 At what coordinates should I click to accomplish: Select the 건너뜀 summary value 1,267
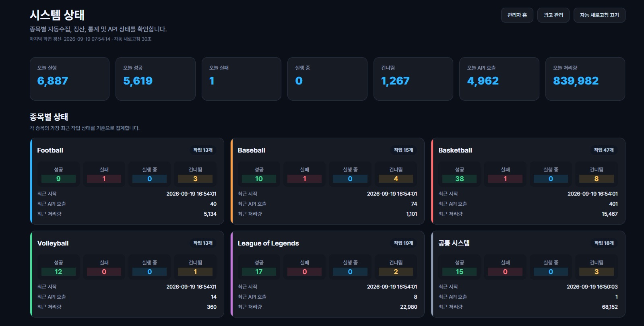(395, 81)
